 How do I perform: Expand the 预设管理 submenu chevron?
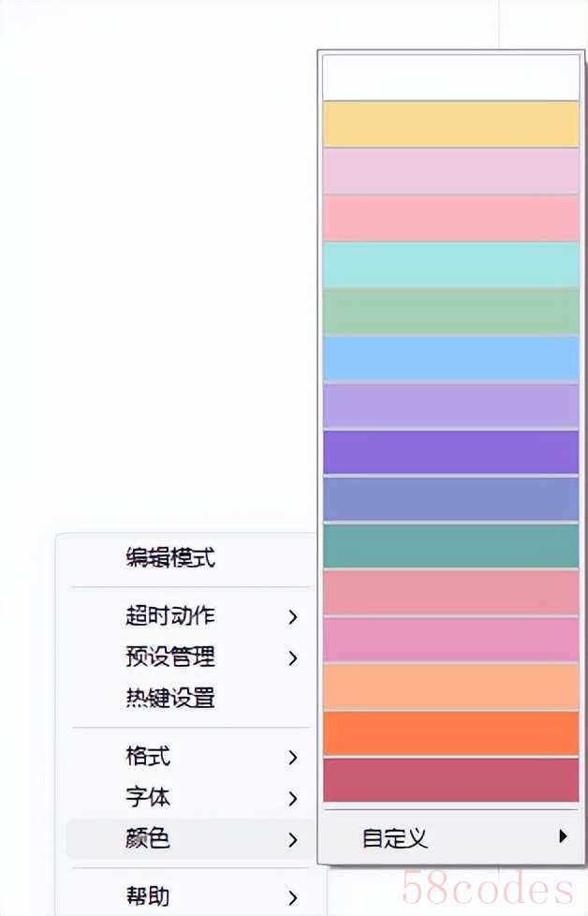[293, 657]
